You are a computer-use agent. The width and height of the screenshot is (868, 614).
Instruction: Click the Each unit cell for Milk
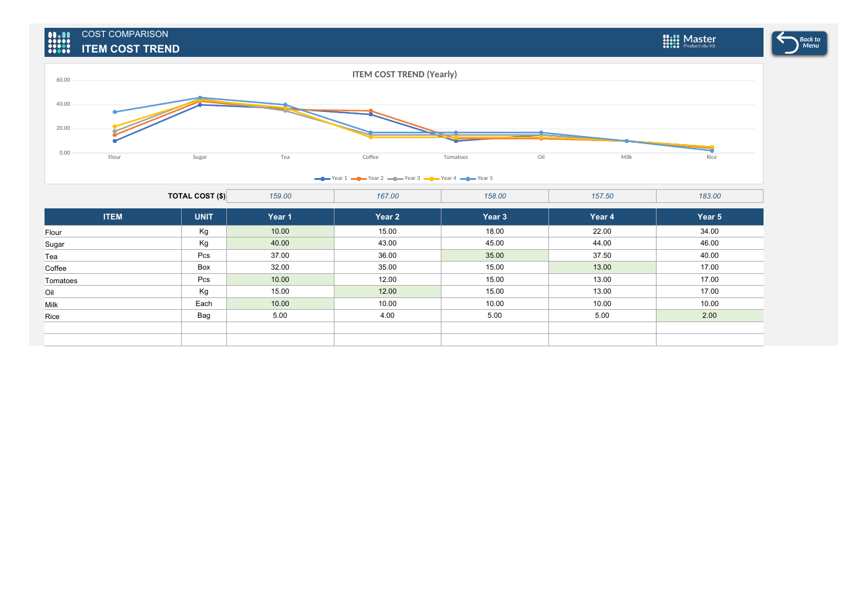[x=204, y=304]
